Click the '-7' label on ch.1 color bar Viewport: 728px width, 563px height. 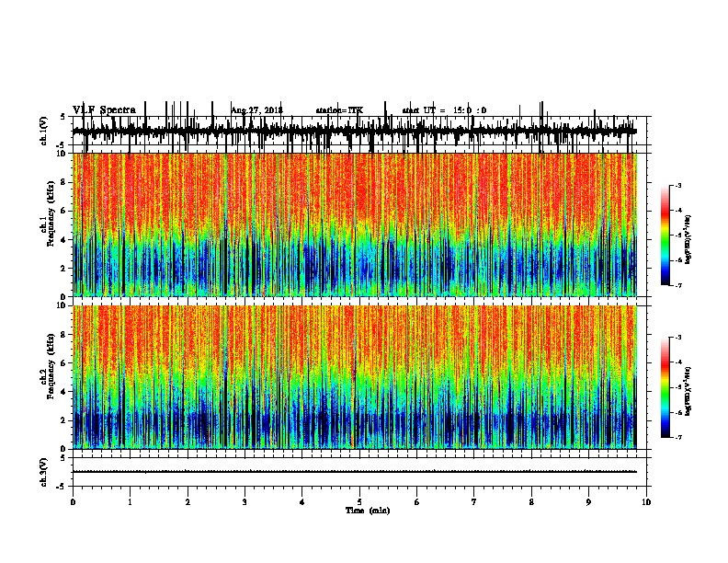(x=677, y=285)
